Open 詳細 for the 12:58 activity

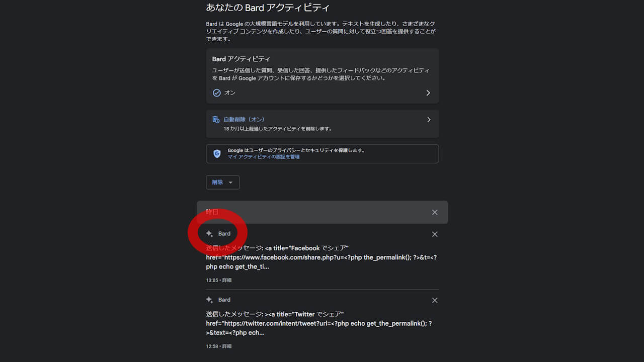(x=226, y=346)
